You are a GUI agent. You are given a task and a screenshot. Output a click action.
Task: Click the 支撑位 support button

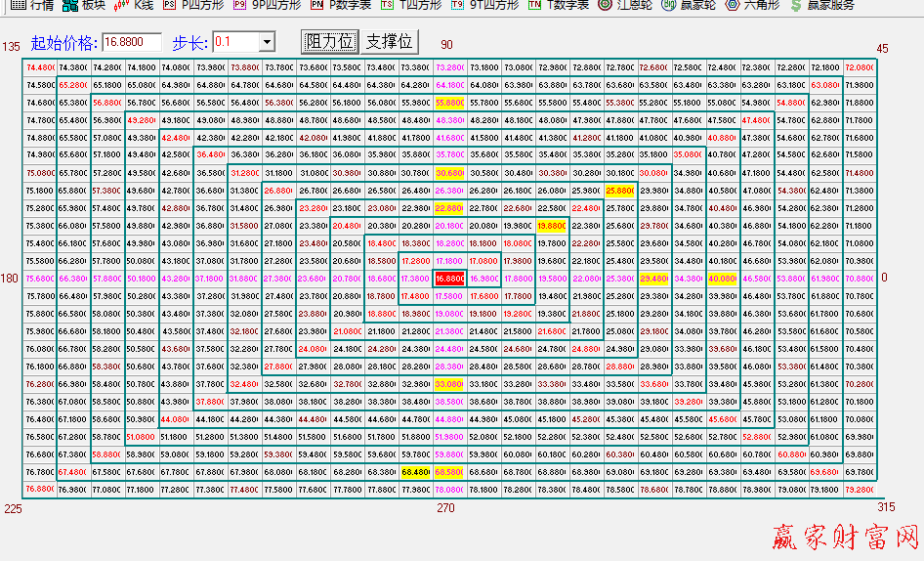tap(389, 42)
